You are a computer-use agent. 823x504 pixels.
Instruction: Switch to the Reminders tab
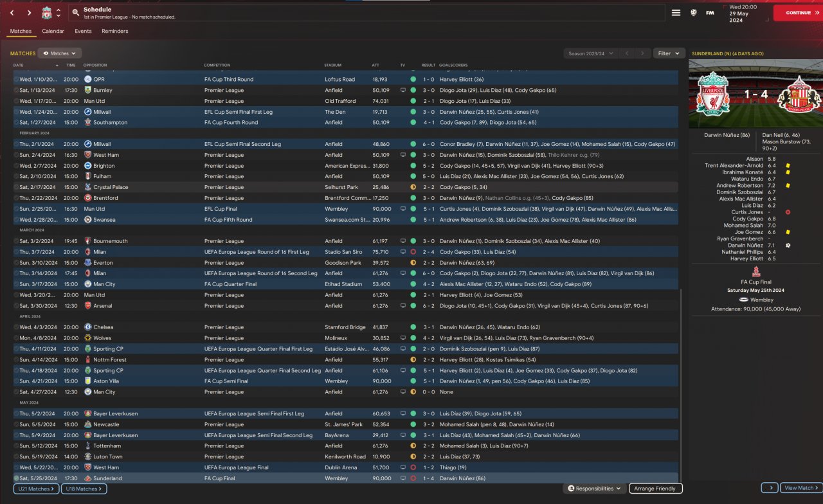(114, 31)
